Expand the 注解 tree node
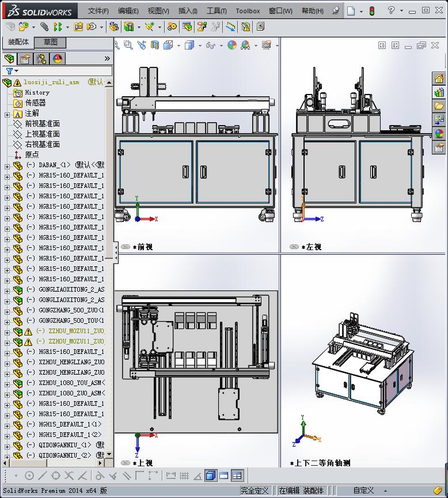 coord(7,115)
